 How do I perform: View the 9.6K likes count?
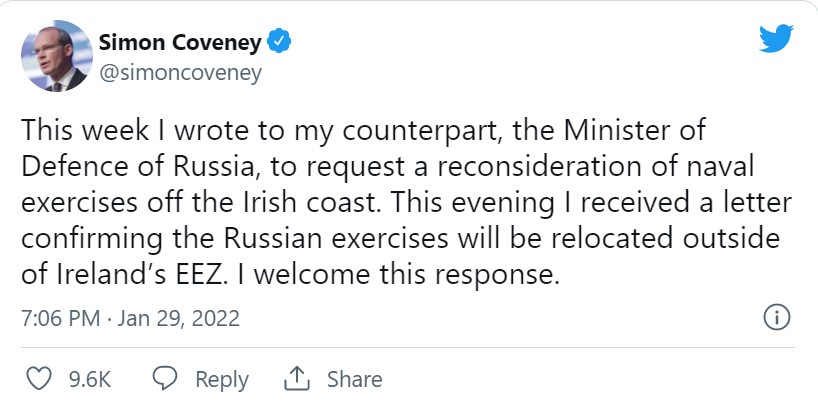[90, 380]
